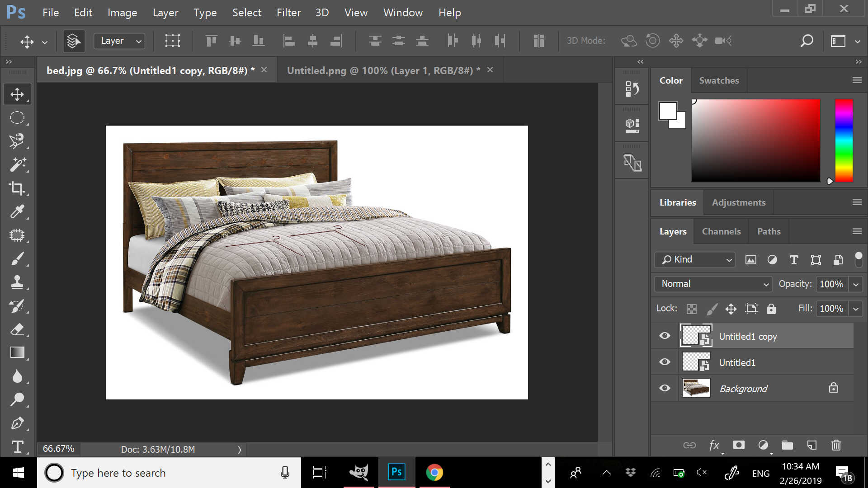Click the delete layer trash icon

(836, 446)
